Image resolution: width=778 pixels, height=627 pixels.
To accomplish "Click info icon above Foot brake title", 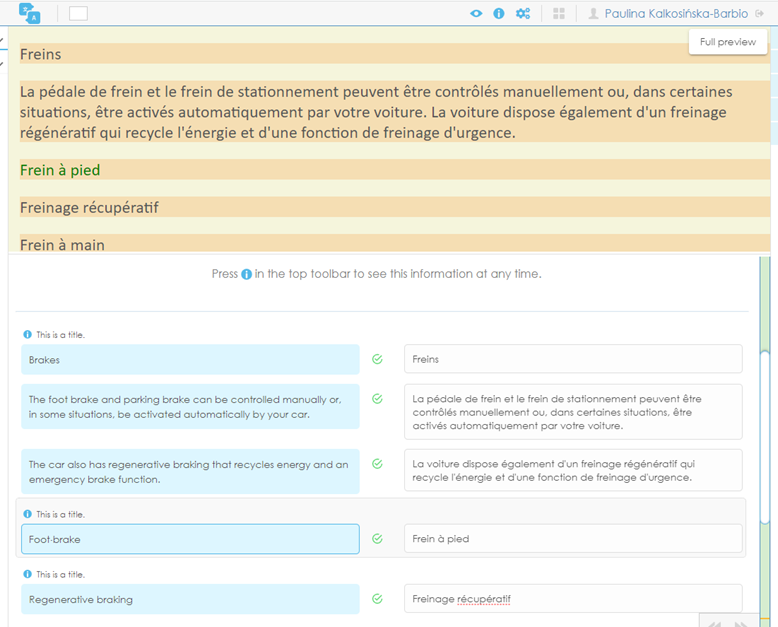I will point(28,515).
